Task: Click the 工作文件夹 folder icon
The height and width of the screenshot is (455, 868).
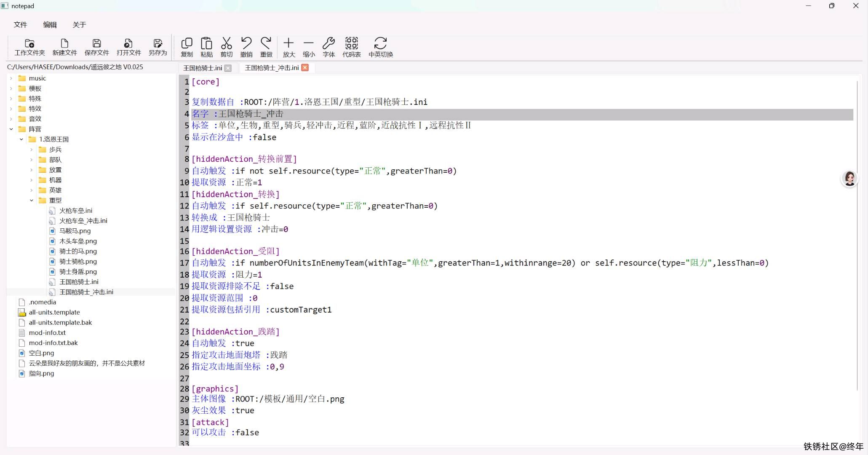Action: pos(29,43)
